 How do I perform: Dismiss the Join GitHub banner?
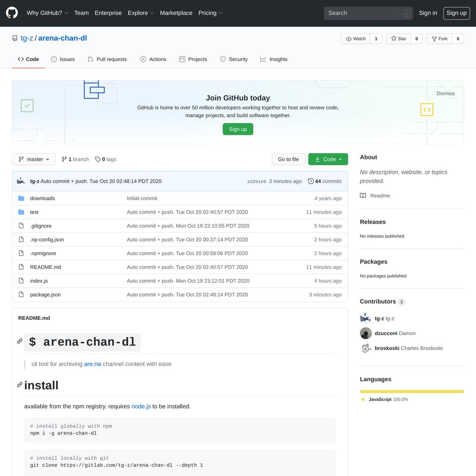point(446,93)
